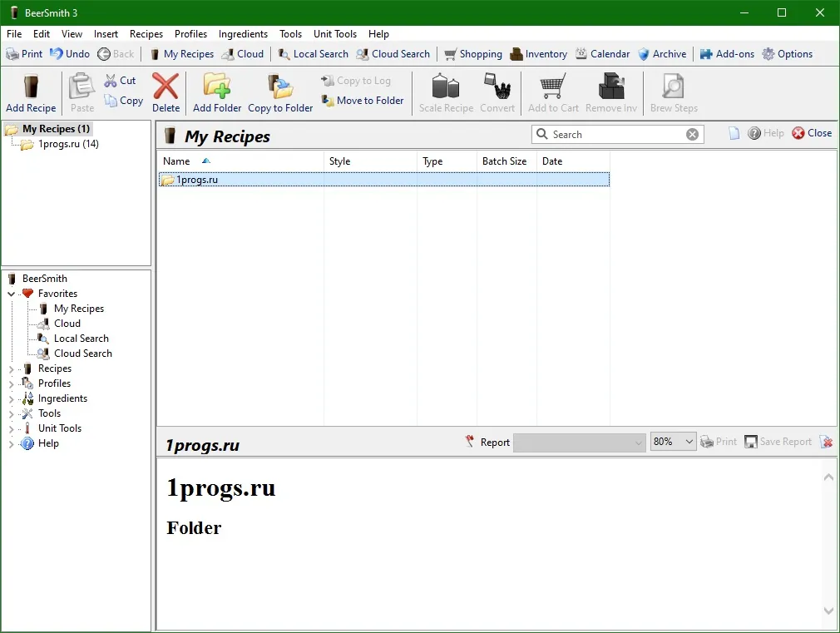The height and width of the screenshot is (633, 840).
Task: Open Local Search from the toolbar
Action: (x=314, y=53)
